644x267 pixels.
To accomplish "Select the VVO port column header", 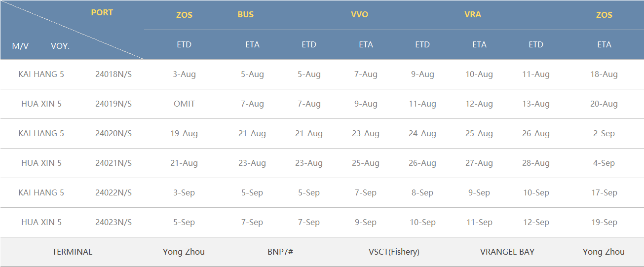I will pyautogui.click(x=359, y=15).
